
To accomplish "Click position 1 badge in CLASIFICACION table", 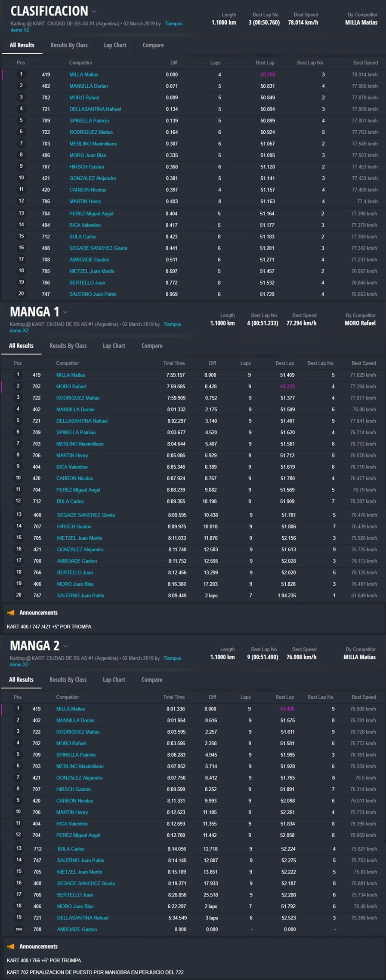I will [x=21, y=74].
